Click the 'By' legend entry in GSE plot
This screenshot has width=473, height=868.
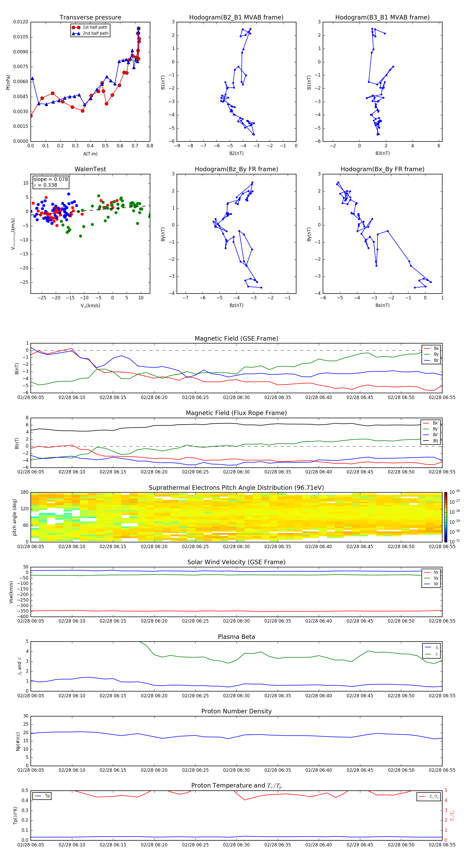coord(431,354)
